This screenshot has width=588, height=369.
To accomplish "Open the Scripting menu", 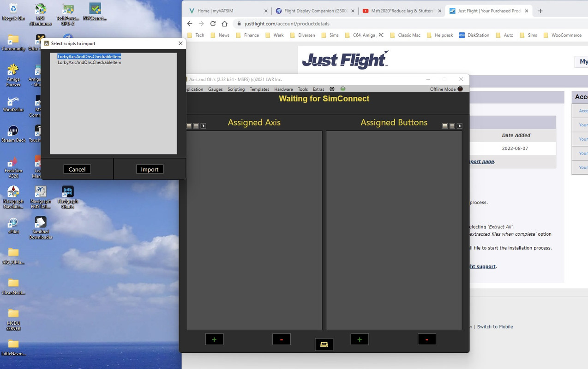I will pyautogui.click(x=236, y=89).
